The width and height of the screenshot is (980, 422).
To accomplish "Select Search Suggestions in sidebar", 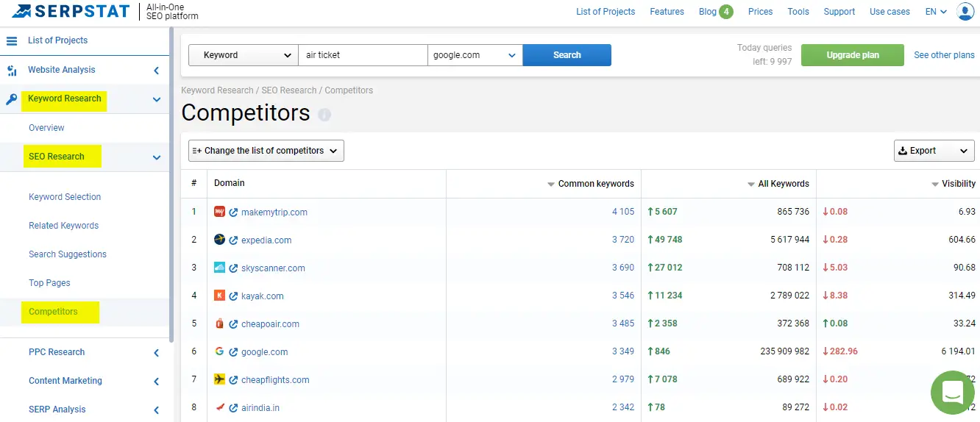I will point(68,254).
